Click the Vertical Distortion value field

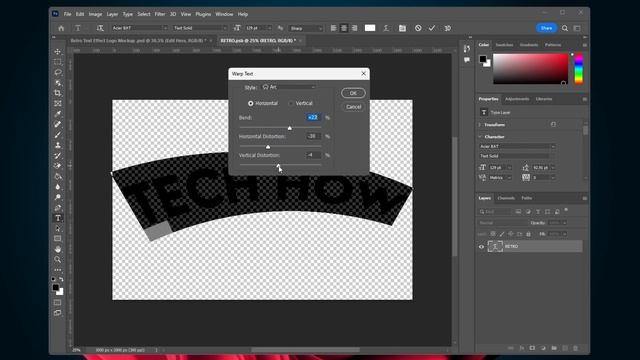click(x=313, y=155)
